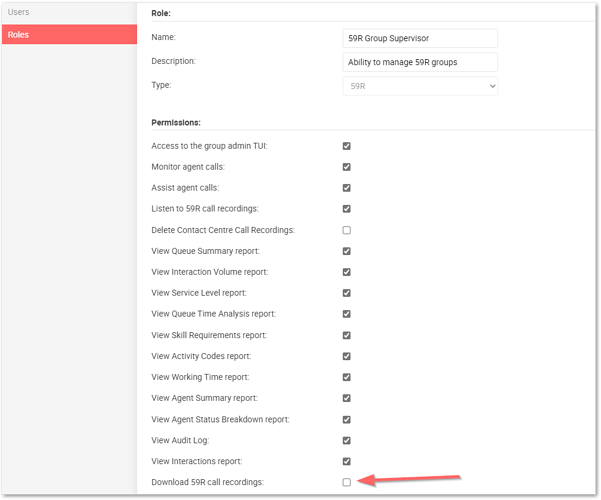Uncheck Listen to 59R call recordings

click(347, 209)
